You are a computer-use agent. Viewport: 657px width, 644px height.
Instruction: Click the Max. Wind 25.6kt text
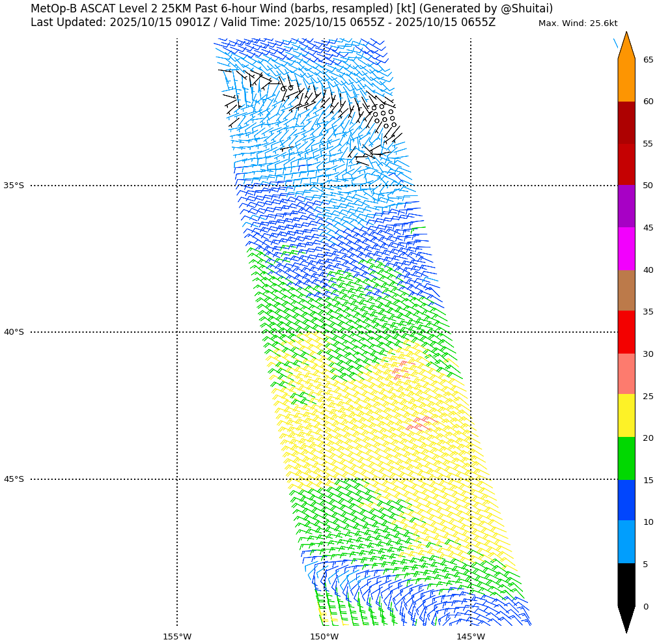pos(578,23)
